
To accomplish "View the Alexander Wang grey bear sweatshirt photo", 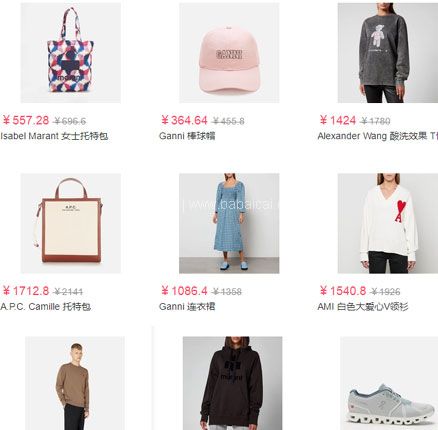I will click(388, 53).
